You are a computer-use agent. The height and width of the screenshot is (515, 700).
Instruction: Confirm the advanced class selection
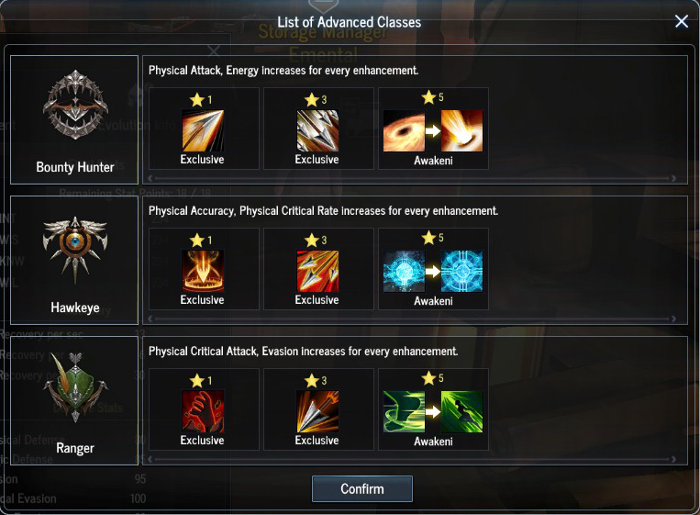pos(362,489)
